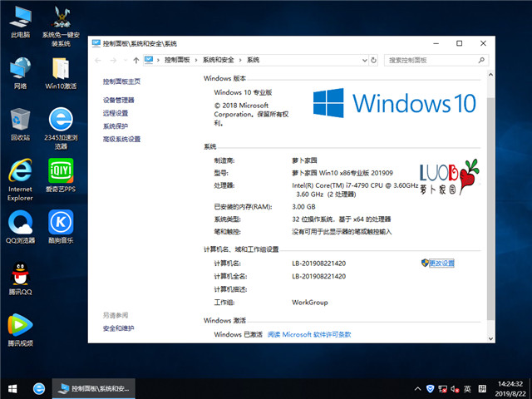Open the 回收站 recycle bin icon
The image size is (532, 399).
click(x=20, y=121)
